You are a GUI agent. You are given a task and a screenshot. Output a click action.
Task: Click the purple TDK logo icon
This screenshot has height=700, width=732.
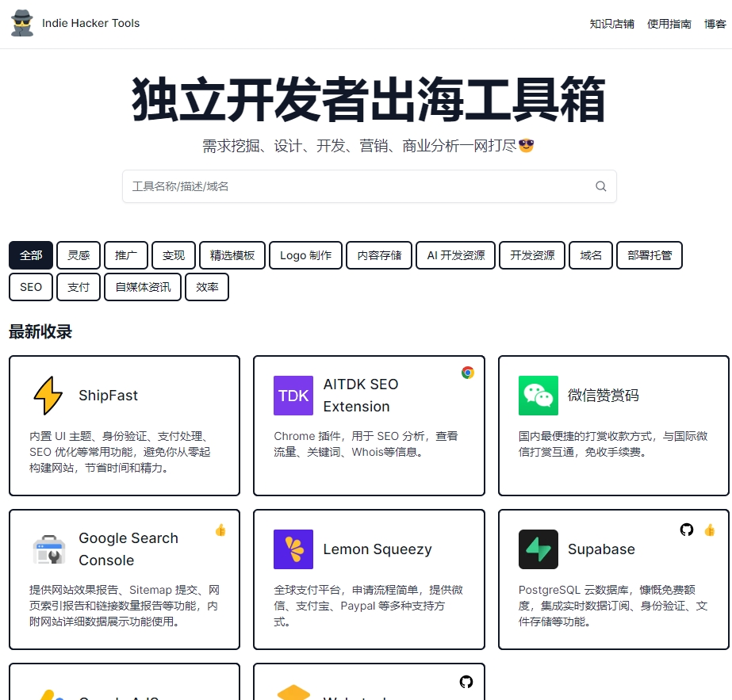click(293, 396)
